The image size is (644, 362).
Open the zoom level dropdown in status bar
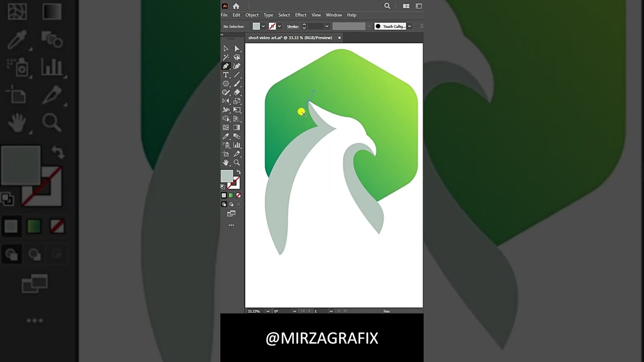pos(268,311)
